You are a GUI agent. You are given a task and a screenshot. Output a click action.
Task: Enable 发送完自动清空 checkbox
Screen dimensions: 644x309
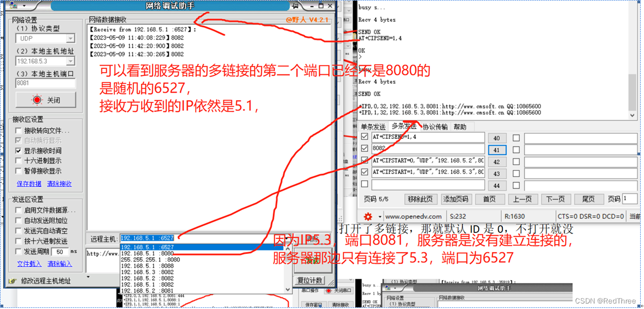coord(19,231)
